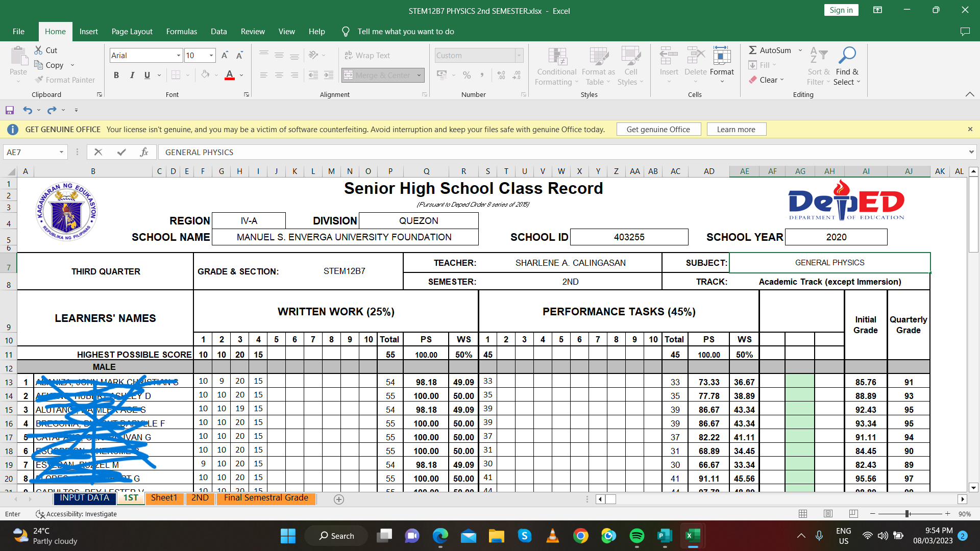This screenshot has height=551, width=980.
Task: Increase font size with the larger A icon
Action: (x=225, y=55)
